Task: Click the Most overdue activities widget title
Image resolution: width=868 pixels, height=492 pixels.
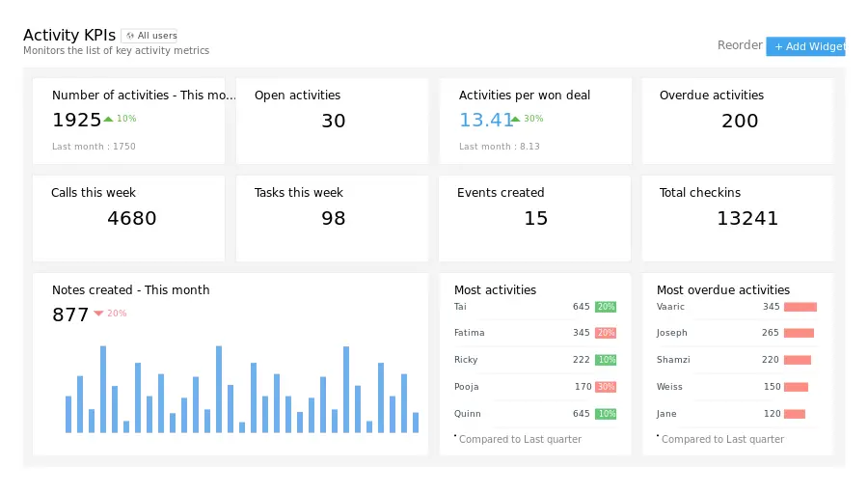Action: (x=723, y=290)
